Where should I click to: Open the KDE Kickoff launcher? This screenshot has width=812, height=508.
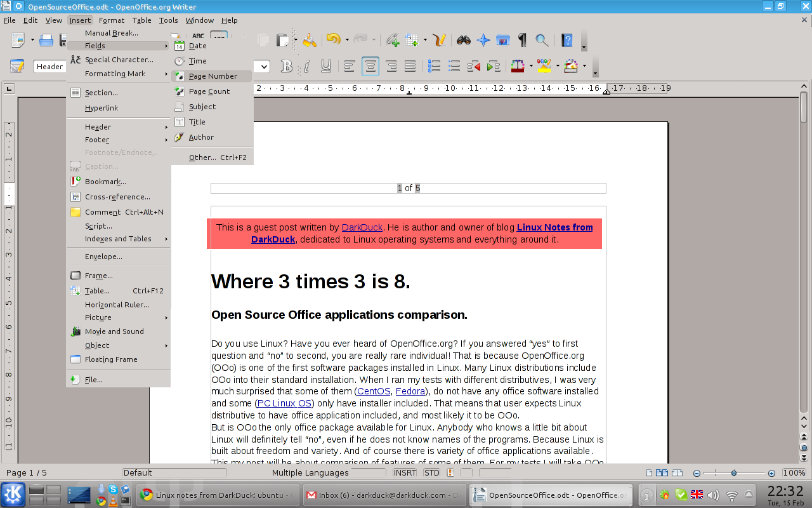(x=13, y=495)
